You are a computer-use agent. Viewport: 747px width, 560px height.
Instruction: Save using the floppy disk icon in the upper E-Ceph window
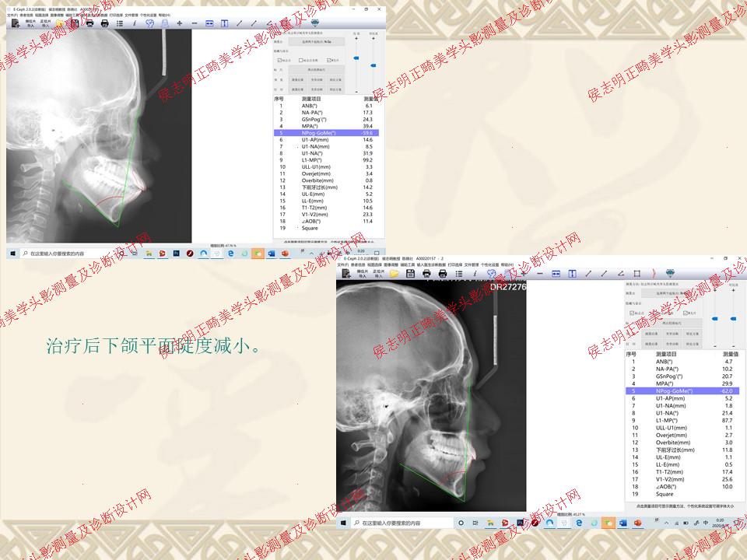(75, 23)
